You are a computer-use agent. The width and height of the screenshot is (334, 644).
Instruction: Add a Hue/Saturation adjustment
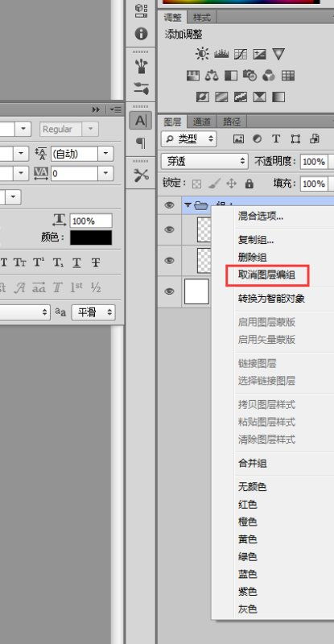(x=193, y=76)
